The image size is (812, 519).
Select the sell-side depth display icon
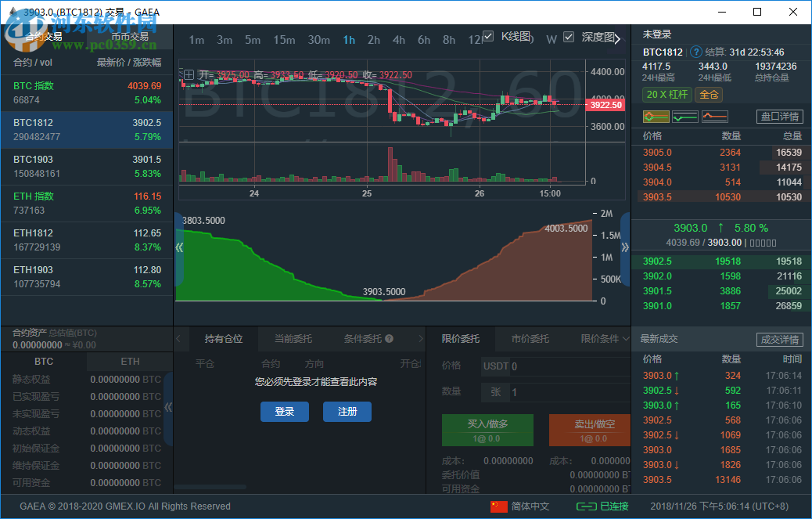[x=713, y=116]
